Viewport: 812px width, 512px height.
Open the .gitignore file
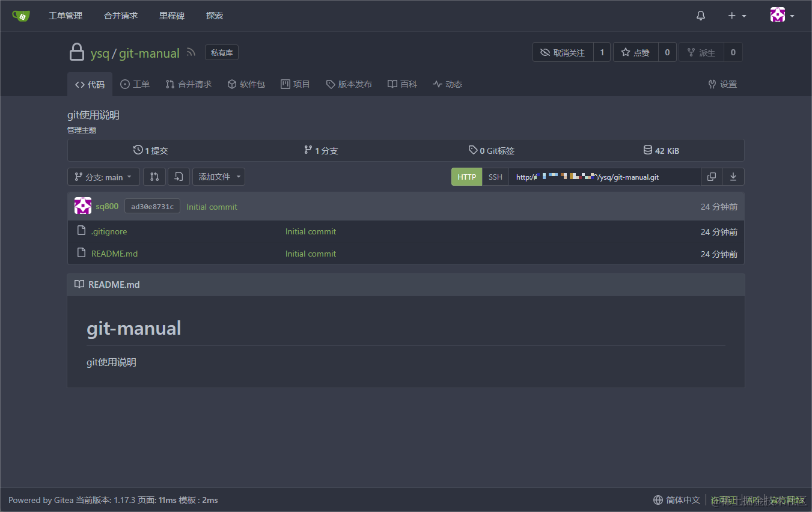[109, 231]
